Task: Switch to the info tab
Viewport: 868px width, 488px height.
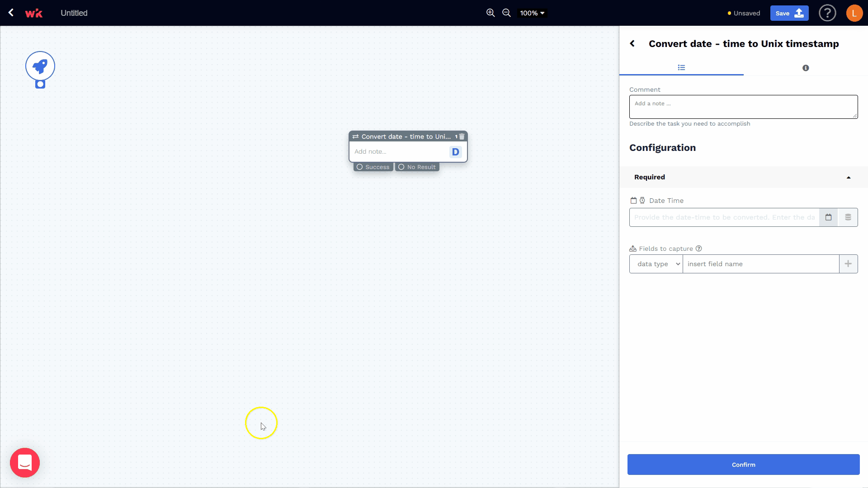Action: 806,68
